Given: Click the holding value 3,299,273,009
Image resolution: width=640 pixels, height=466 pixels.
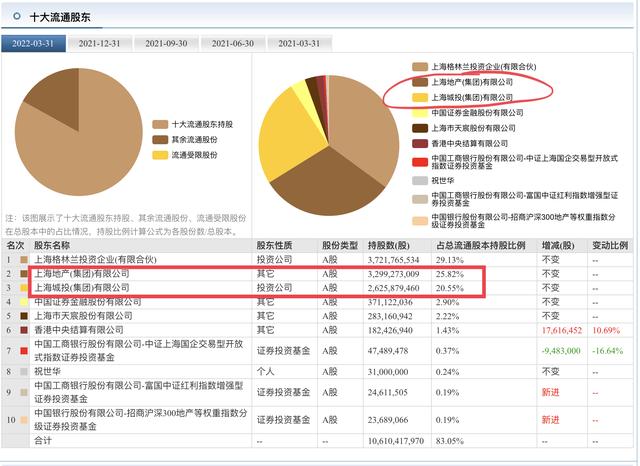Looking at the screenshot, I should point(393,274).
